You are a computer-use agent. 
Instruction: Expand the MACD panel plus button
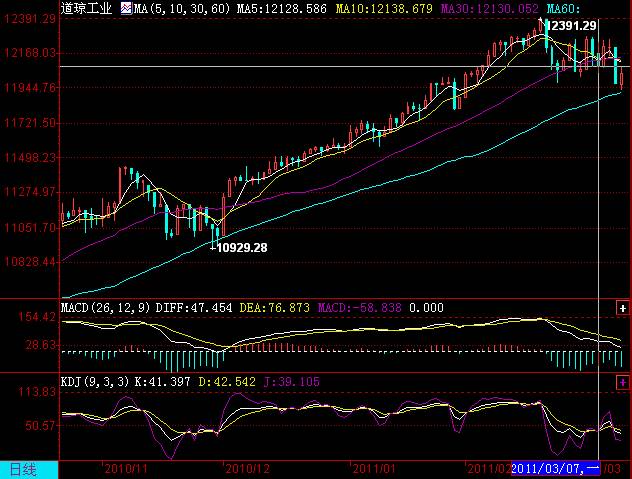[x=622, y=308]
